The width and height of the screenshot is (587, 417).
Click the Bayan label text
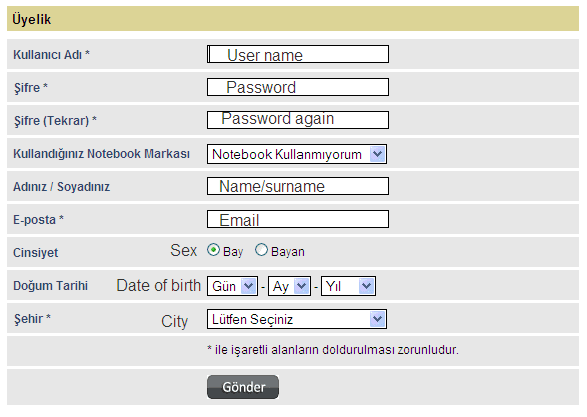click(x=288, y=252)
